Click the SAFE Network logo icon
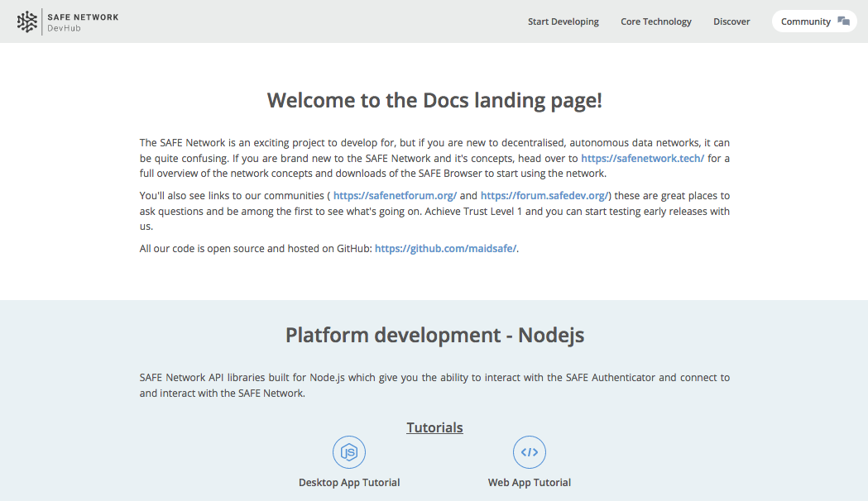 27,22
